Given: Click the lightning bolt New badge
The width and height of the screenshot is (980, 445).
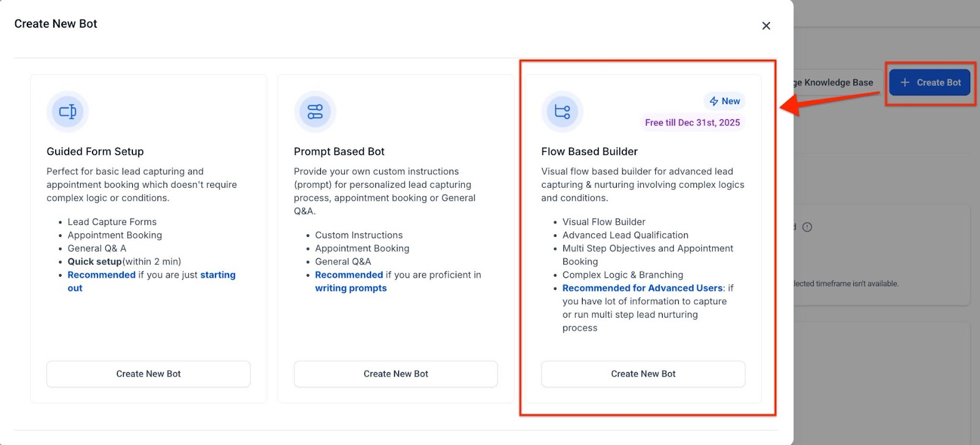Looking at the screenshot, I should coord(725,101).
